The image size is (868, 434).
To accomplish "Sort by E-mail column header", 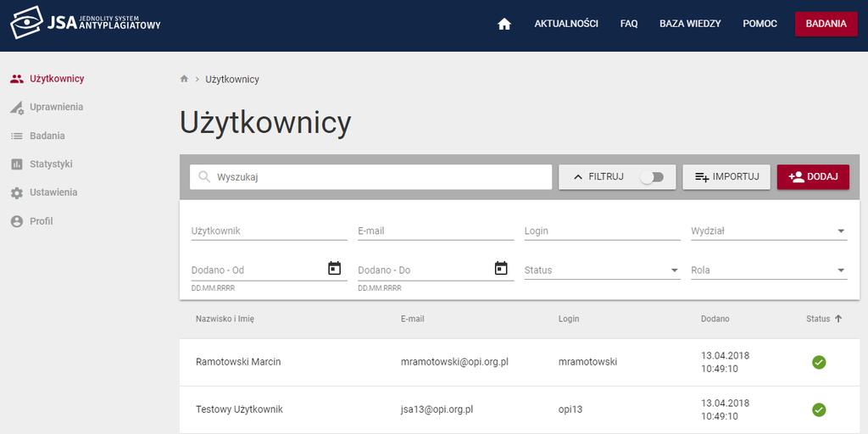I will tap(413, 319).
